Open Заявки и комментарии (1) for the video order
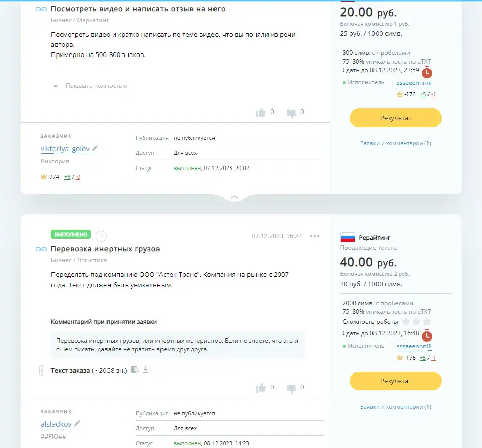Image resolution: width=482 pixels, height=448 pixels. pyautogui.click(x=396, y=143)
